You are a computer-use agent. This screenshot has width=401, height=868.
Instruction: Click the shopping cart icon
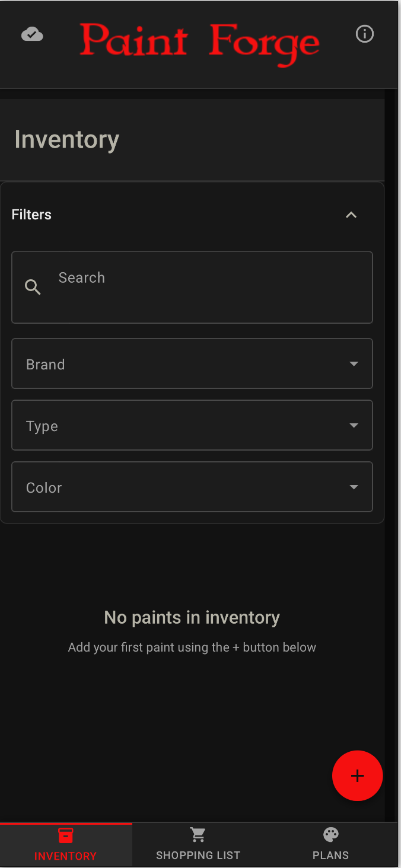[198, 834]
